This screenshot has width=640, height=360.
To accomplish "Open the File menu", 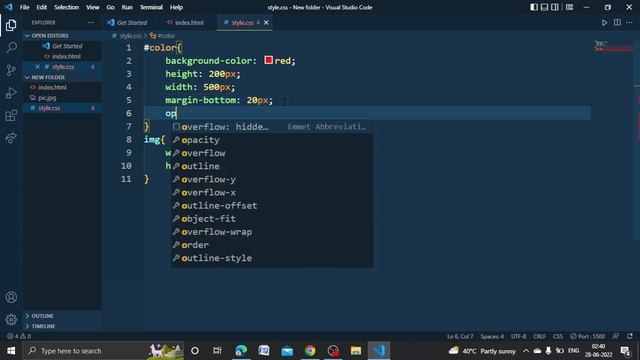I will coord(24,7).
